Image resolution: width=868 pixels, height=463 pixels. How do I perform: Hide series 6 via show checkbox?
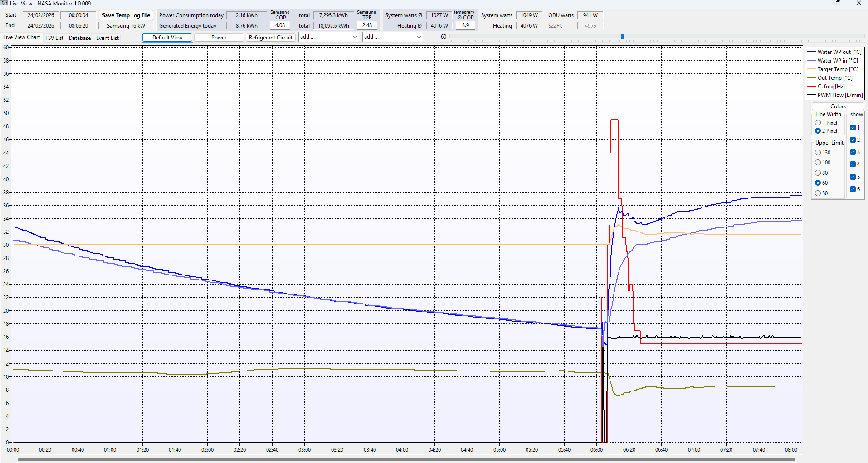click(x=853, y=189)
